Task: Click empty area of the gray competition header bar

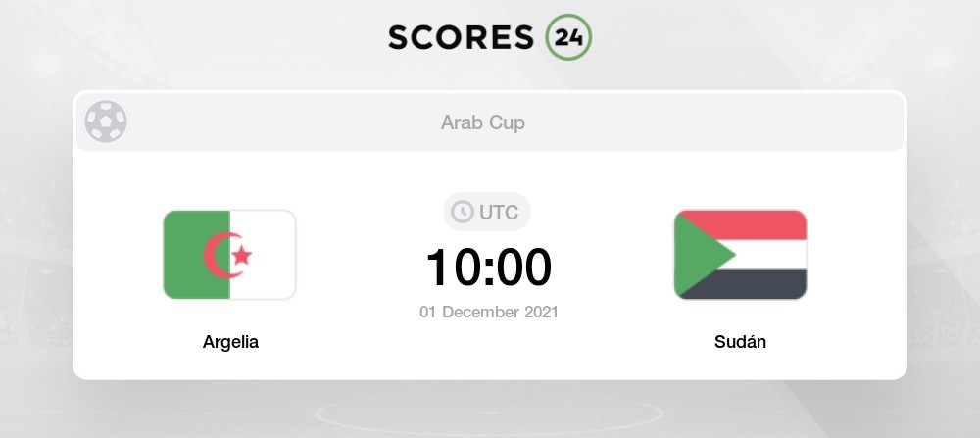Action: (x=735, y=122)
